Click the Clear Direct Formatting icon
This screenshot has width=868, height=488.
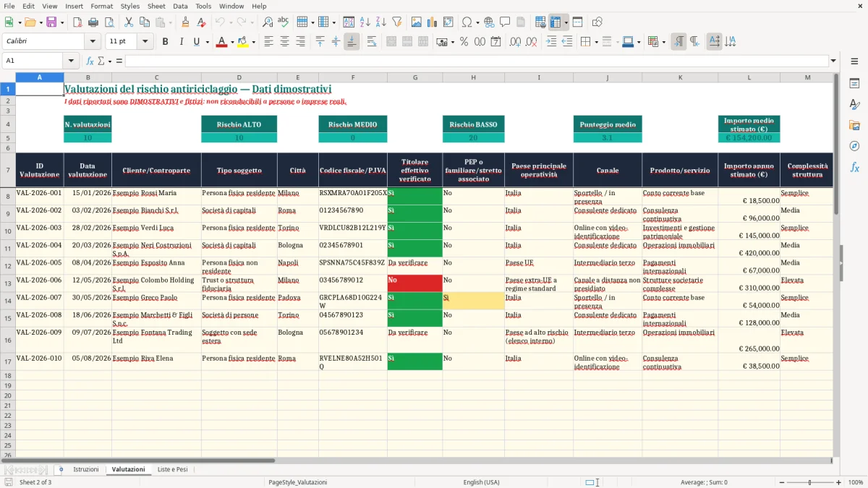point(202,22)
